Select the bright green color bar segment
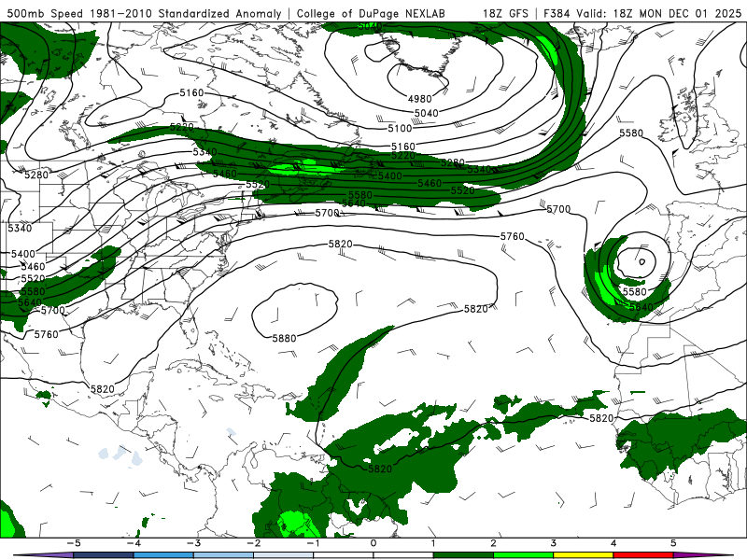This screenshot has width=747, height=560. tap(523, 555)
